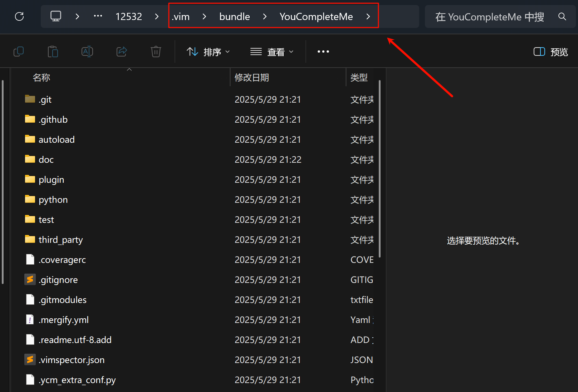Open the ... hidden breadcrumb menu

pyautogui.click(x=98, y=16)
